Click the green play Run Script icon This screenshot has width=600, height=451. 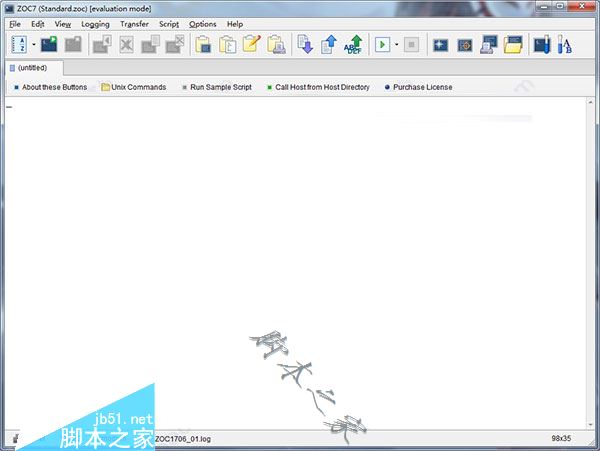[x=382, y=45]
